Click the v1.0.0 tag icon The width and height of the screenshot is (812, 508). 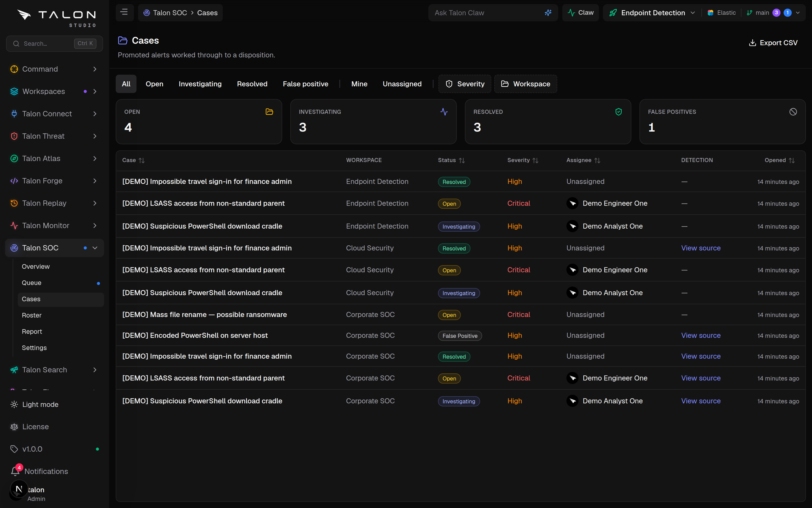(14, 449)
